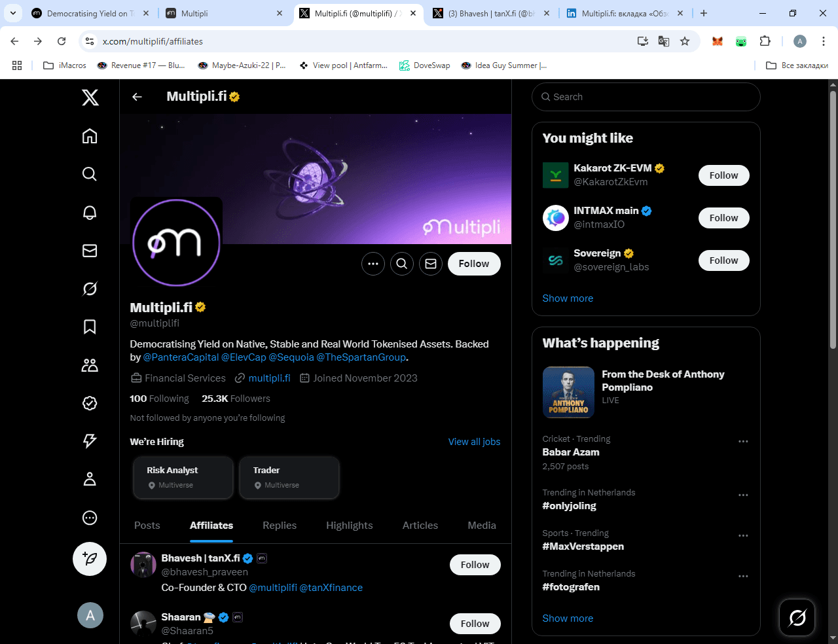838x644 pixels.
Task: Open the Chrome extensions puzzle icon
Action: 765,41
